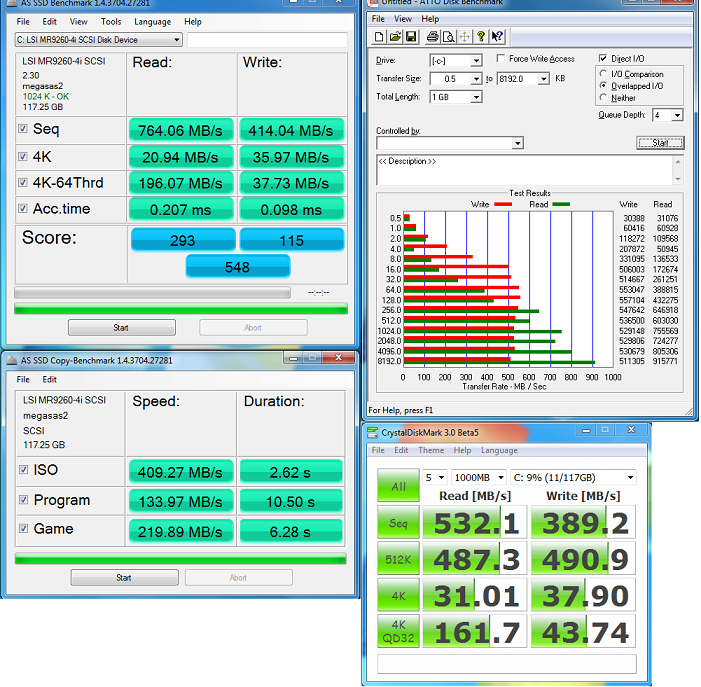Run the 512K test button in CrystalDiskMark
The width and height of the screenshot is (701, 687).
[398, 559]
